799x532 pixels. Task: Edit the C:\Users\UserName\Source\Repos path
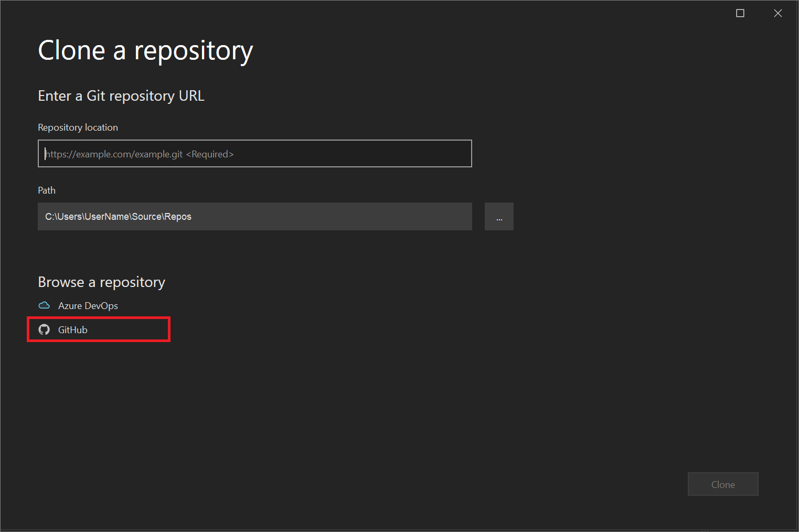pyautogui.click(x=254, y=216)
